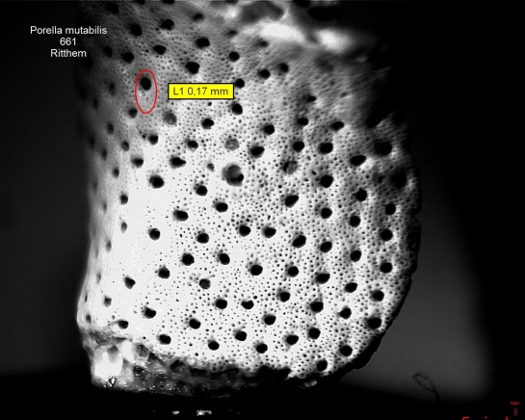Click the specimen number 661 text
This screenshot has height=420, width=525.
pos(68,41)
